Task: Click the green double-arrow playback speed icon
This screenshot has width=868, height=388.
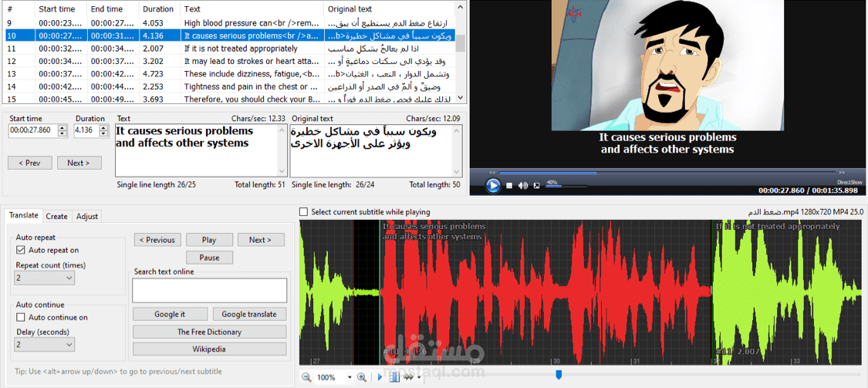Action: pos(409,377)
